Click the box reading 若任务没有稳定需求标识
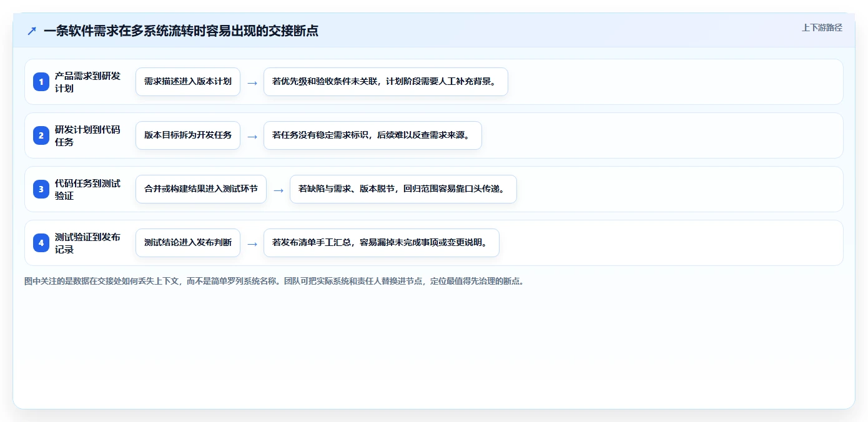868x422 pixels. click(x=373, y=135)
